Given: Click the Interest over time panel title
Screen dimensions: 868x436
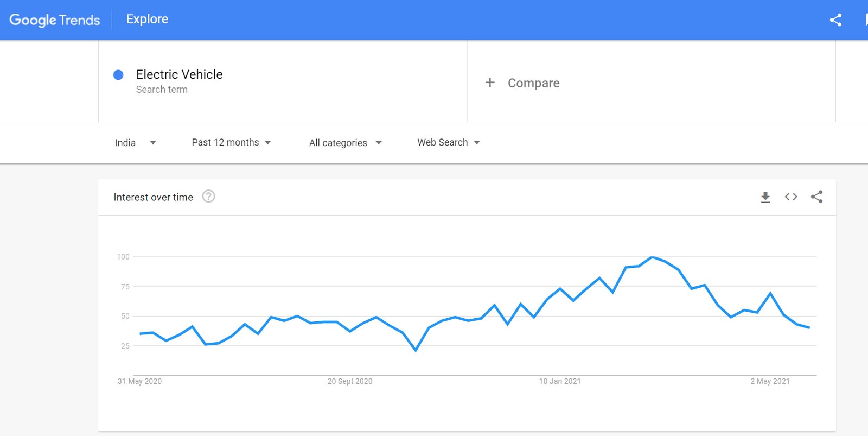Looking at the screenshot, I should coord(153,197).
